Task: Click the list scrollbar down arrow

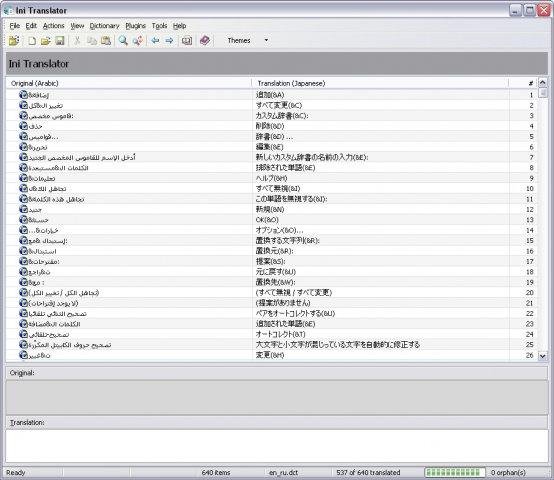Action: click(x=543, y=356)
